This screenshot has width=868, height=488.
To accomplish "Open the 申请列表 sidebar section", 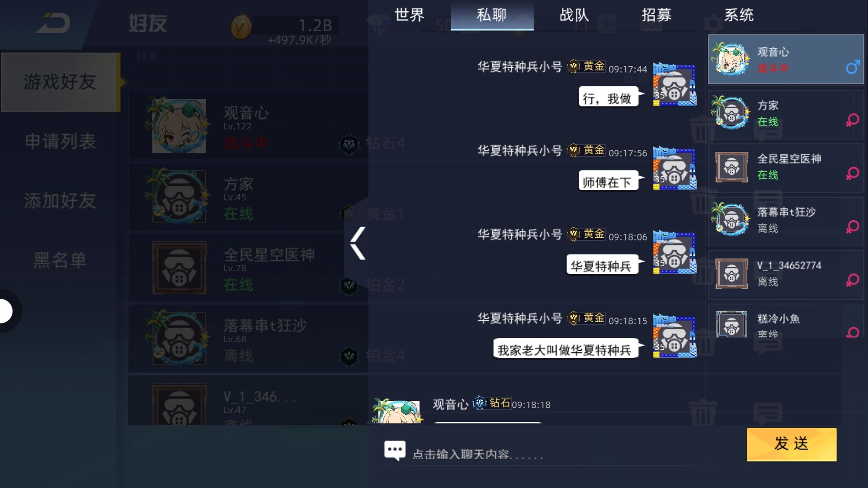I will coord(60,141).
